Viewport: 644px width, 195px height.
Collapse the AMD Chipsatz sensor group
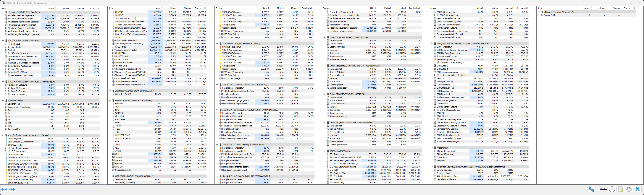[x=110, y=91]
